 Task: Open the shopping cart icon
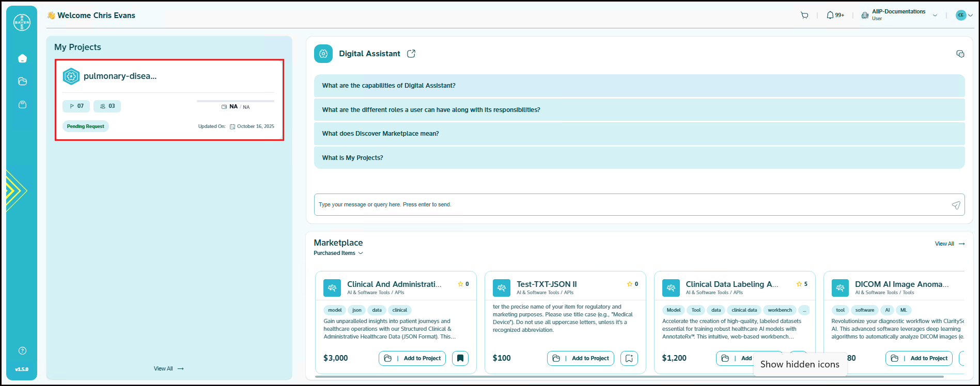(804, 15)
